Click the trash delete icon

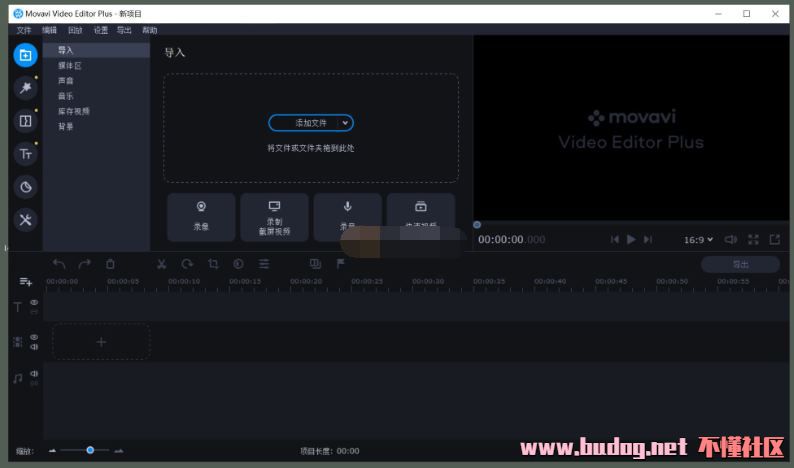click(x=110, y=264)
